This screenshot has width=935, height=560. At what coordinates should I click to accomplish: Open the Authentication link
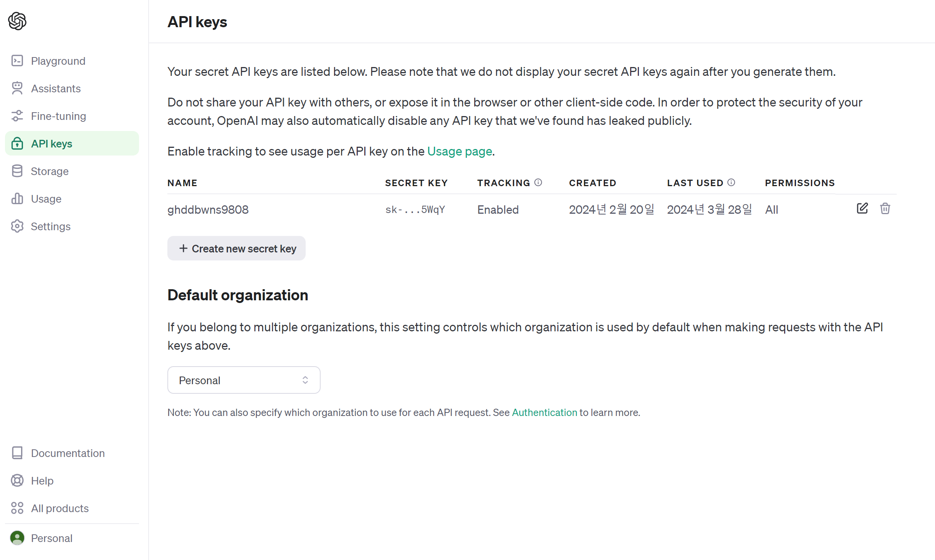544,413
